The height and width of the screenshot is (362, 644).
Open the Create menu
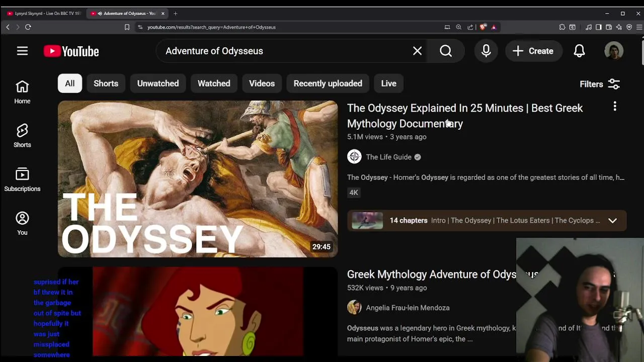tap(533, 51)
